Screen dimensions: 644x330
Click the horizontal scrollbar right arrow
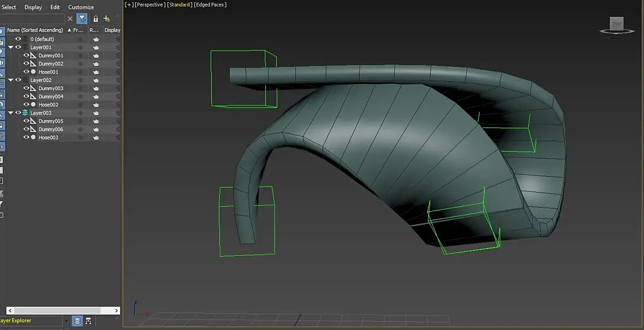[x=116, y=310]
